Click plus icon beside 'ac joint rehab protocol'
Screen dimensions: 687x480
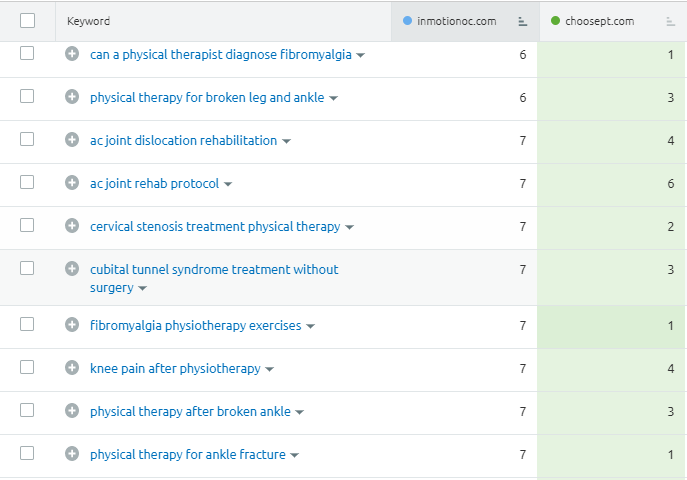[72, 183]
